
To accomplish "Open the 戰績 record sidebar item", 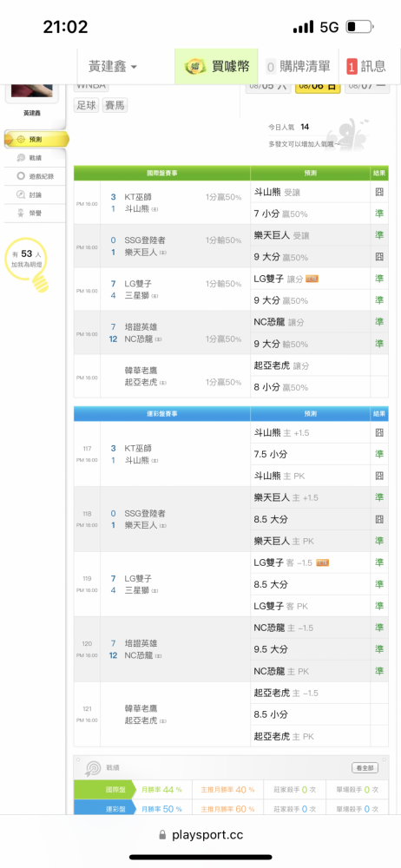I will (35, 158).
